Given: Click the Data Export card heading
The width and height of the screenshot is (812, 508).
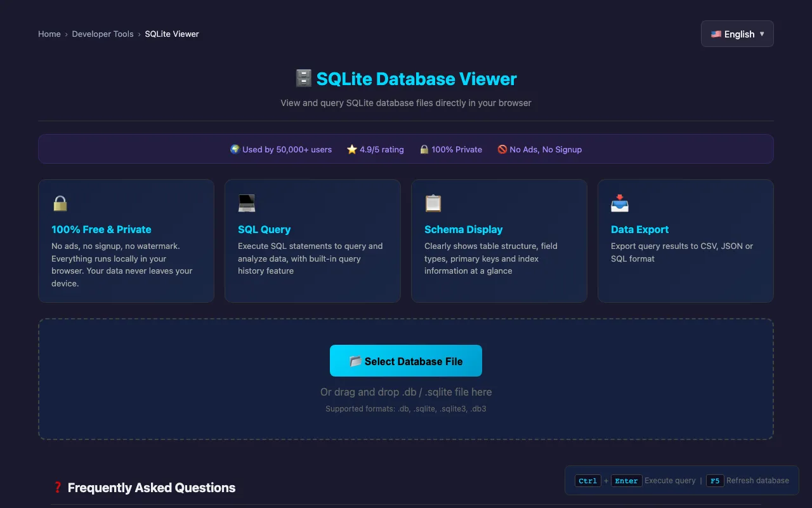Looking at the screenshot, I should tap(640, 229).
